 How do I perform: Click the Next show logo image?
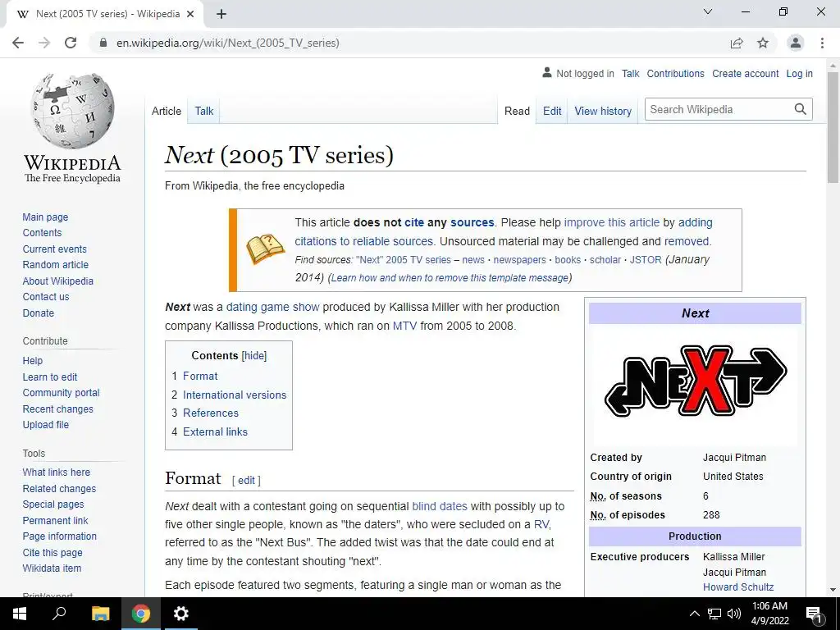point(696,381)
